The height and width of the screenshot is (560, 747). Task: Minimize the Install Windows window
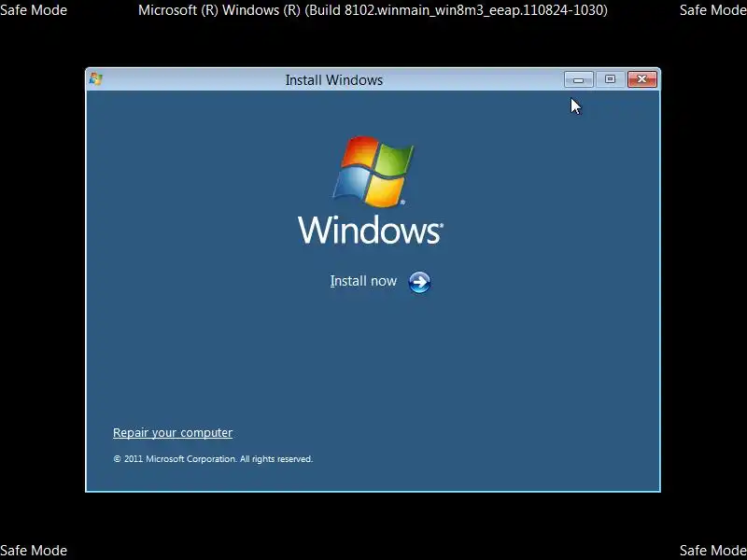click(579, 79)
